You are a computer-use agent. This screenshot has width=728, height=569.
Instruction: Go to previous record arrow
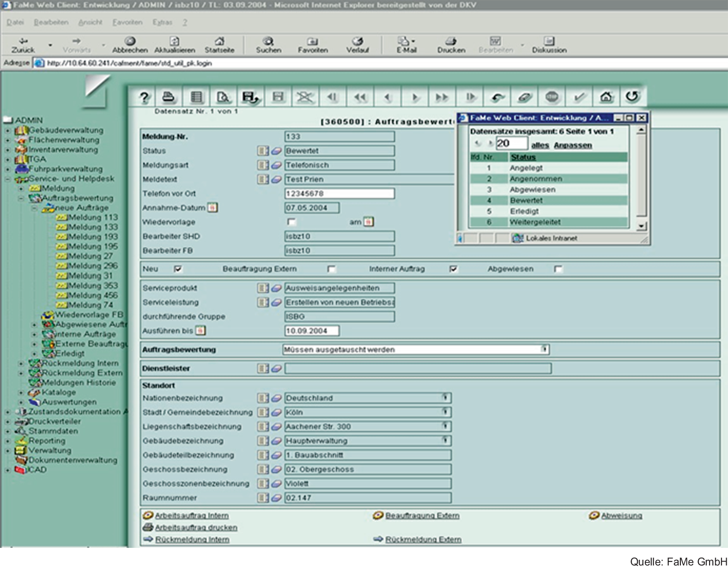[387, 97]
